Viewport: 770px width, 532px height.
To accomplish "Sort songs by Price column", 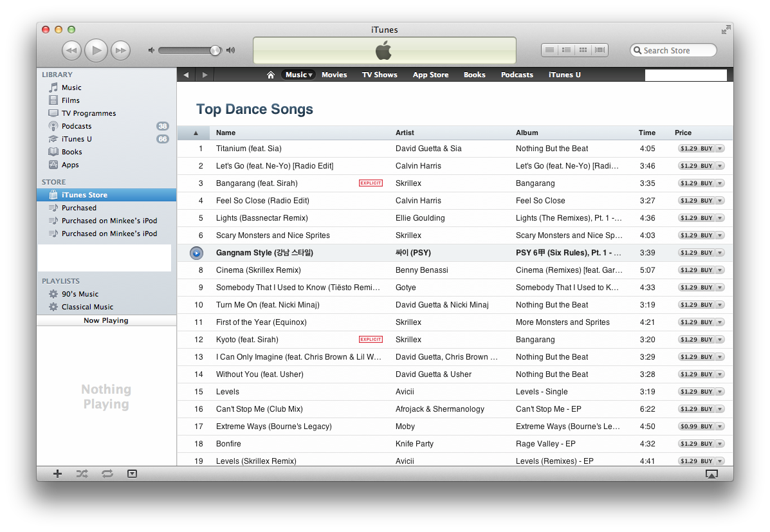I will pos(683,133).
